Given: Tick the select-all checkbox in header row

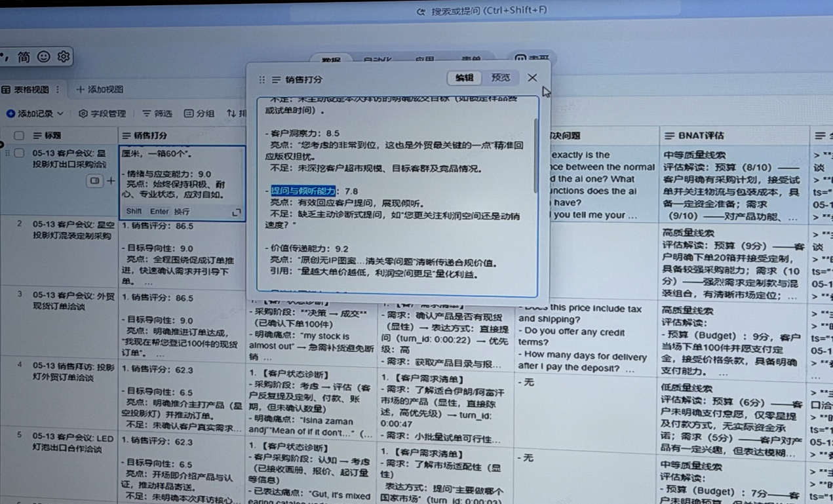Looking at the screenshot, I should (19, 136).
